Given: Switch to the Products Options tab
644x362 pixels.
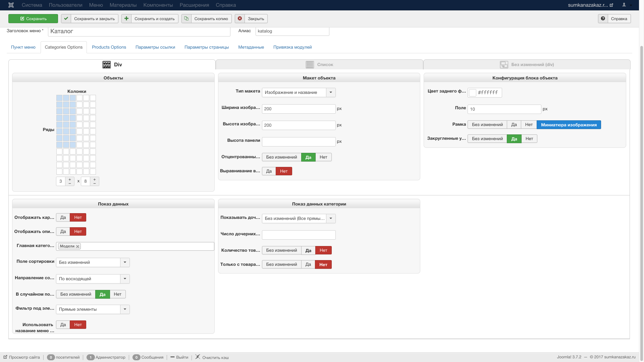Looking at the screenshot, I should pyautogui.click(x=109, y=47).
